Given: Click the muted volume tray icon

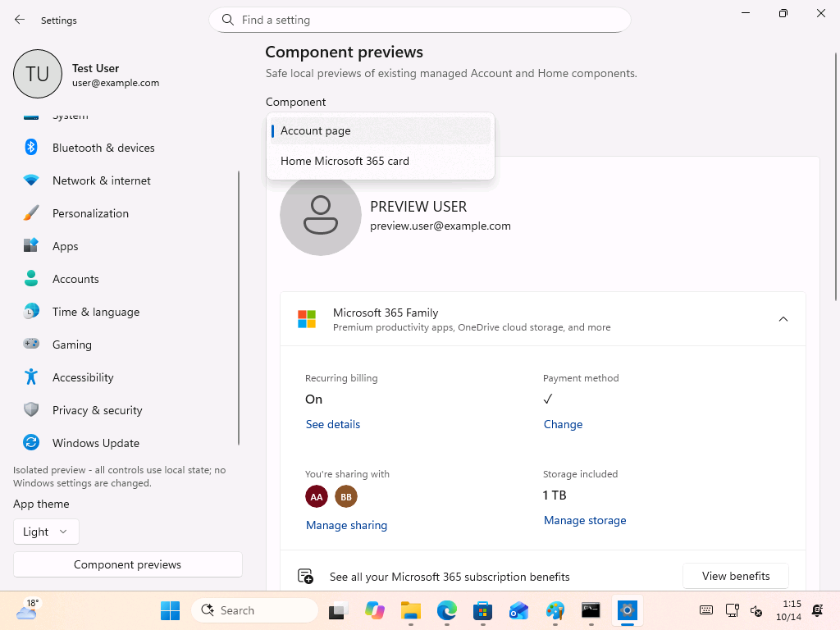Looking at the screenshot, I should tap(756, 610).
